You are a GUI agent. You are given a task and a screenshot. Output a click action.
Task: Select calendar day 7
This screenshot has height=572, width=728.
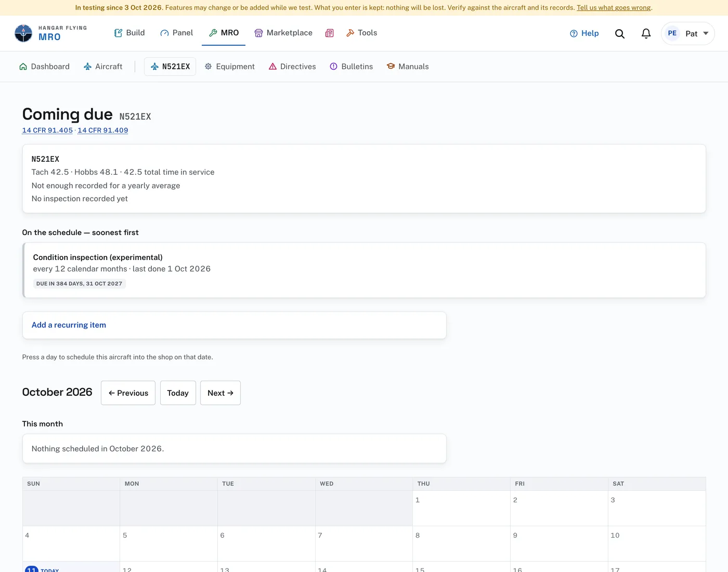coord(364,544)
